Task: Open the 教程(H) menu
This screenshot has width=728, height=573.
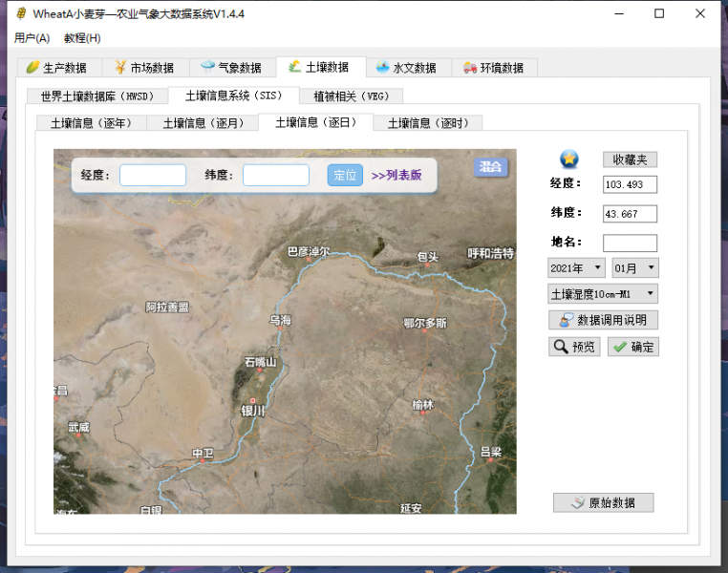Action: [x=82, y=38]
